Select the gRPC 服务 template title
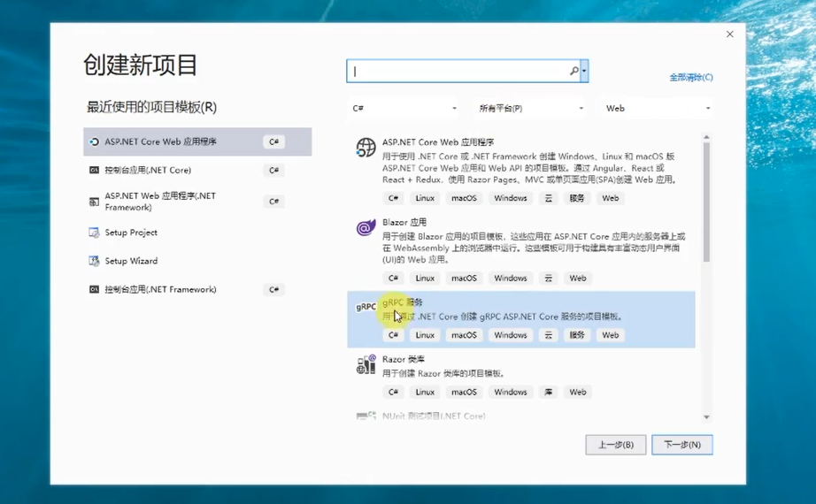The width and height of the screenshot is (816, 504). click(x=403, y=302)
